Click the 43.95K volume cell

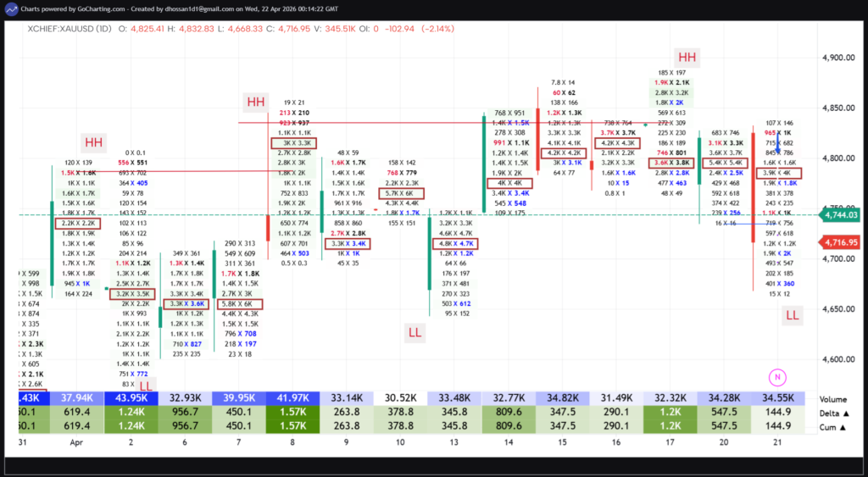[x=131, y=398]
